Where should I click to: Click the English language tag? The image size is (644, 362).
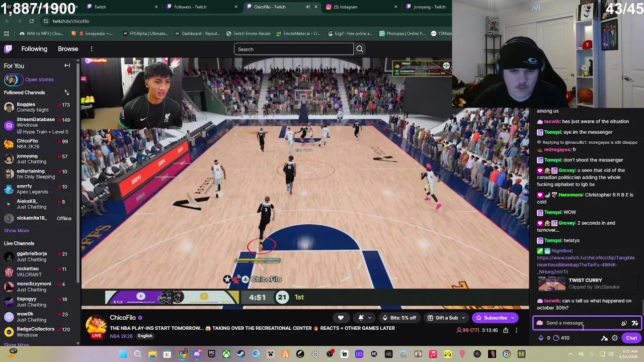(x=145, y=336)
